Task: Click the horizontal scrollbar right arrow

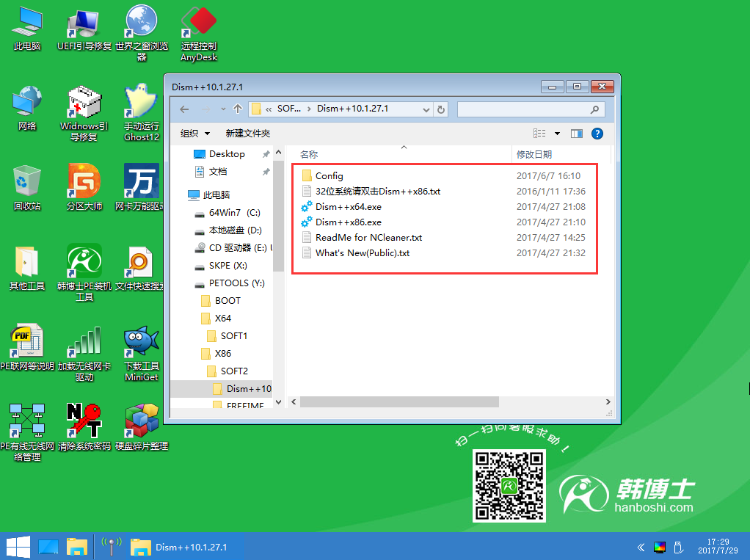Action: point(608,401)
